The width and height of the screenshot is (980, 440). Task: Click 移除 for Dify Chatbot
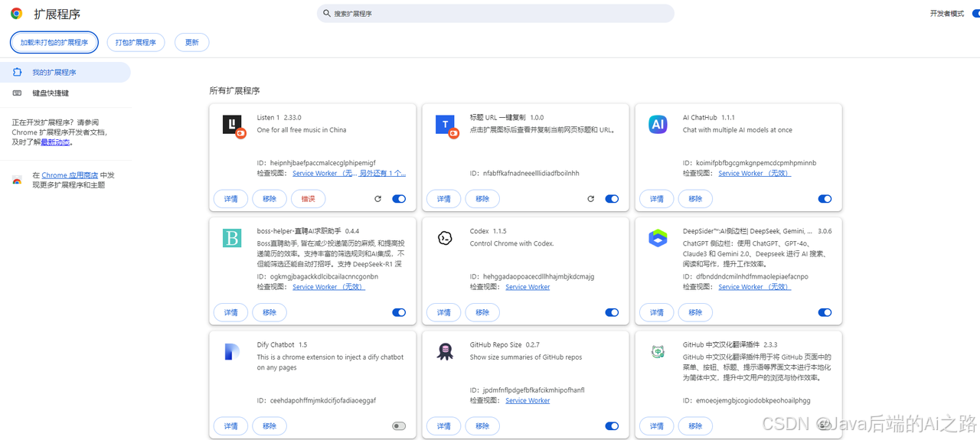click(269, 426)
